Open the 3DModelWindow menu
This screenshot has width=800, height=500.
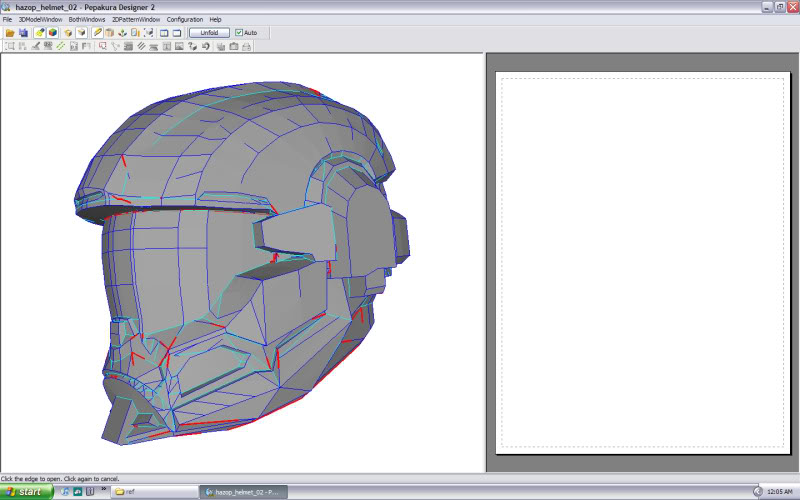pos(39,19)
